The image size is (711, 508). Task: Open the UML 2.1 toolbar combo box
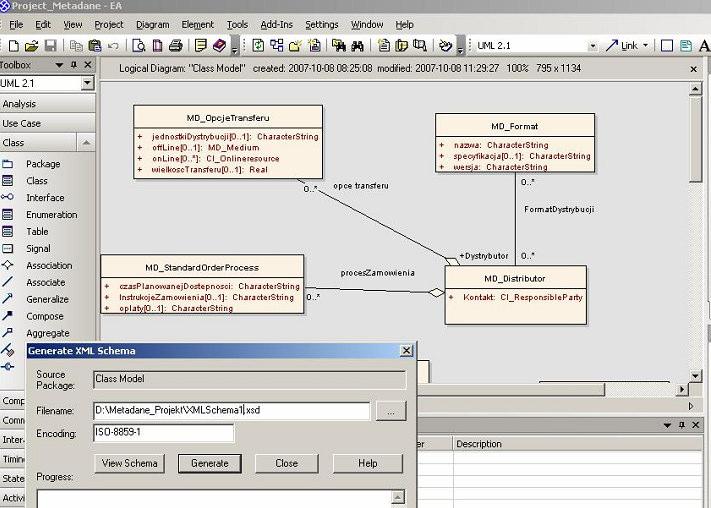click(x=593, y=46)
